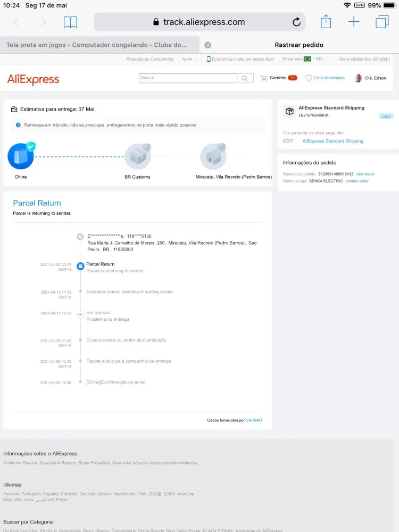Select order number 8128991469918433

click(336, 174)
